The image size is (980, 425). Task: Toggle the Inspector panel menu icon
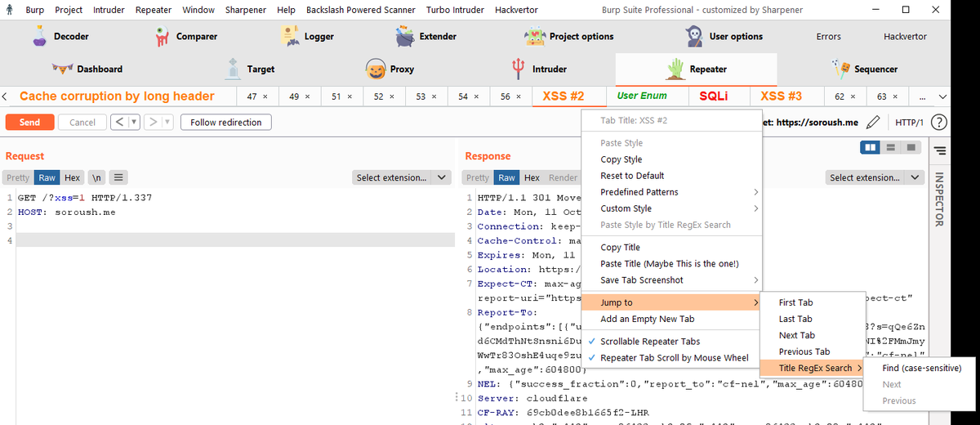[939, 151]
